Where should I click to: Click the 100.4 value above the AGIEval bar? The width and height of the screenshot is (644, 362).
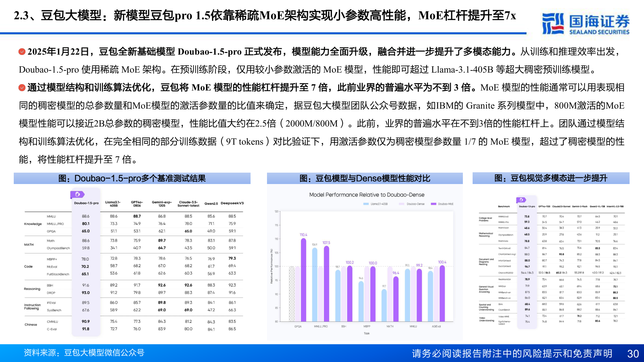tap(442, 262)
